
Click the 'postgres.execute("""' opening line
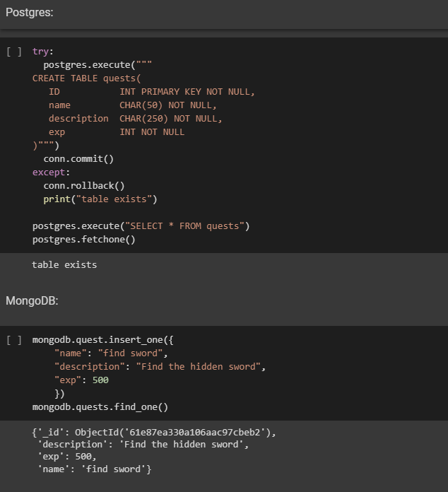pyautogui.click(x=98, y=65)
